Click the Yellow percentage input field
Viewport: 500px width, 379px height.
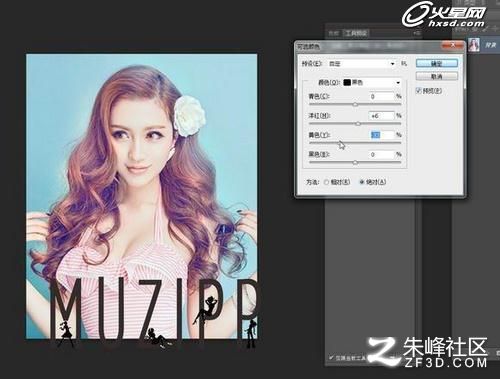(381, 135)
